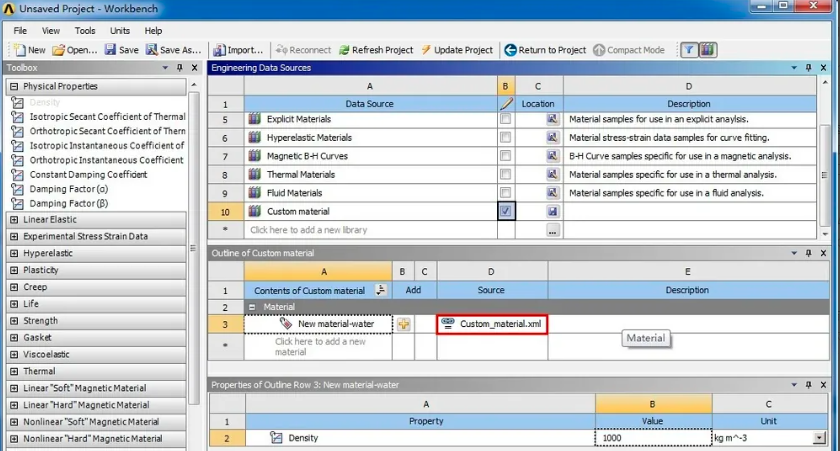Click the Constant Damping Coefficient toolbox icon

pyautogui.click(x=17, y=175)
